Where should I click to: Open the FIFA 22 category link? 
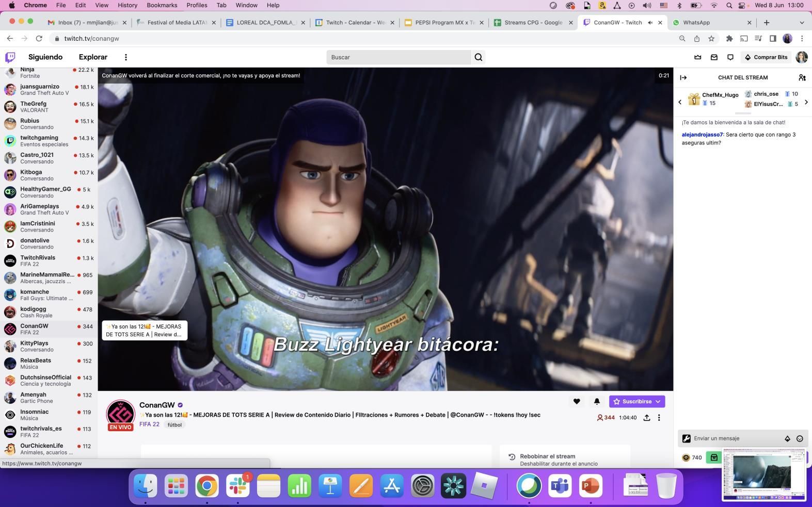149,424
